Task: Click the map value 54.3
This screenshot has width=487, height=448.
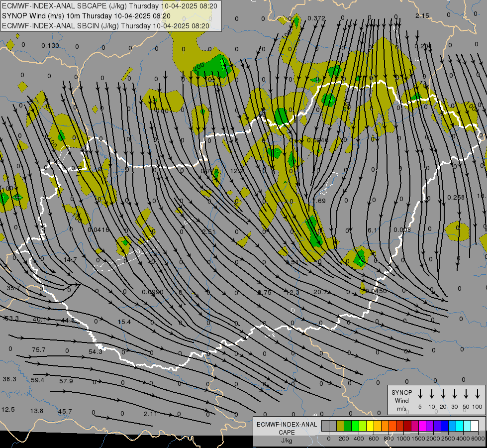Action: [x=96, y=351]
